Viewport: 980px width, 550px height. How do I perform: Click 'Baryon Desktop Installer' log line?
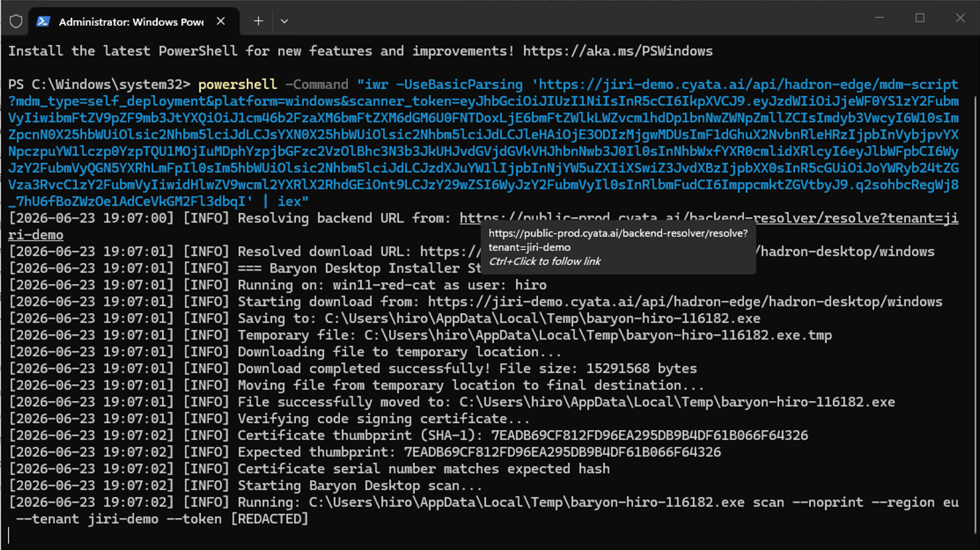point(365,268)
